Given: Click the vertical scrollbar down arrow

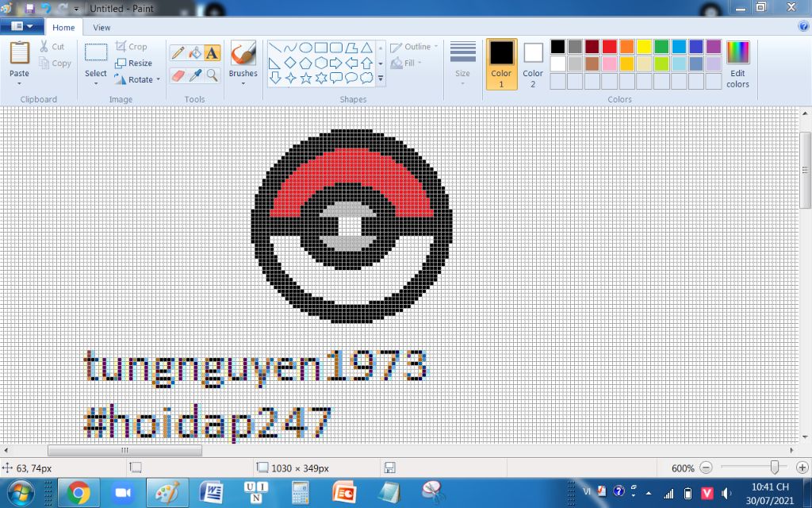Looking at the screenshot, I should click(806, 437).
